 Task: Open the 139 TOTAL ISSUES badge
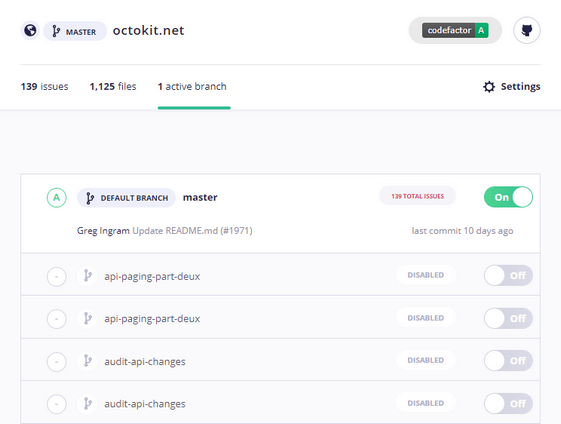tap(418, 196)
